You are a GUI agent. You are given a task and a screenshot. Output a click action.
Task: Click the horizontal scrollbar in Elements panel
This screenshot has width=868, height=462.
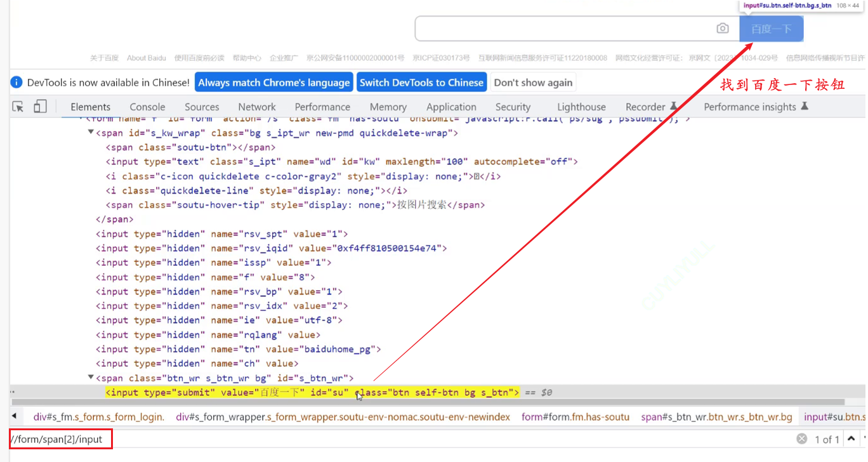[x=428, y=402]
